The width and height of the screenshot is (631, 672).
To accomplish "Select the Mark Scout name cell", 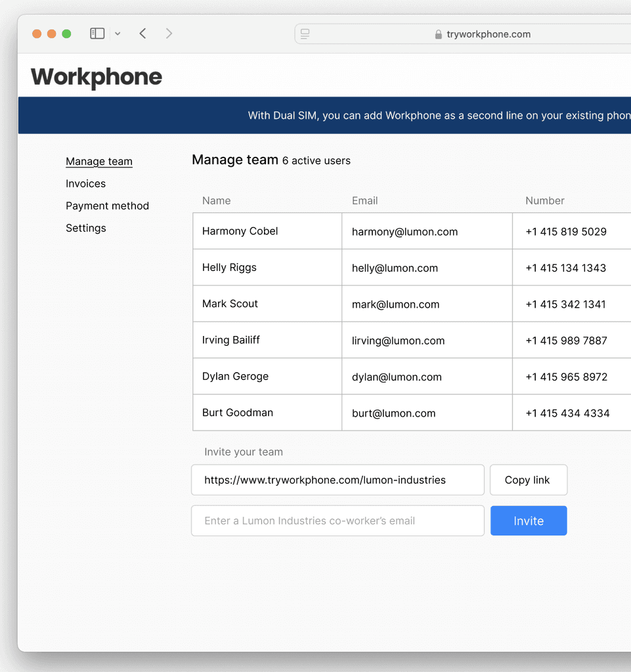I will pyautogui.click(x=267, y=304).
